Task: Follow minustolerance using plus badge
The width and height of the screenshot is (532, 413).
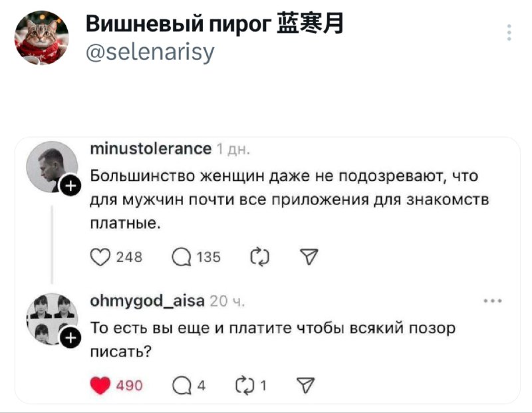Action: point(70,187)
